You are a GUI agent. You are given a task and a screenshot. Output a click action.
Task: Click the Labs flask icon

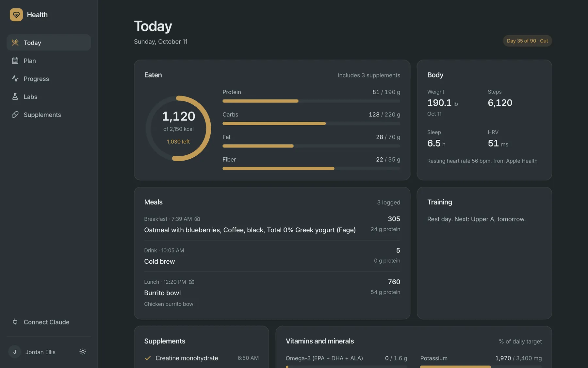tap(15, 96)
